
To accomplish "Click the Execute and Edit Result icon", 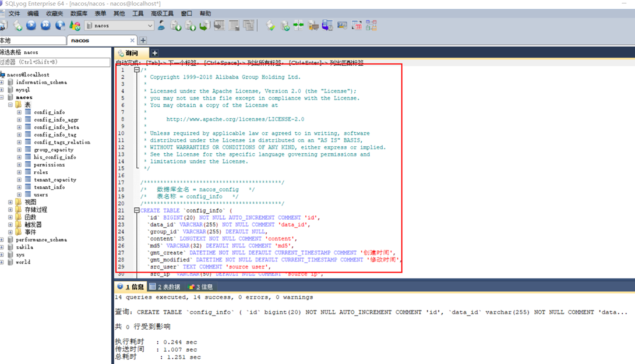I will (x=60, y=26).
